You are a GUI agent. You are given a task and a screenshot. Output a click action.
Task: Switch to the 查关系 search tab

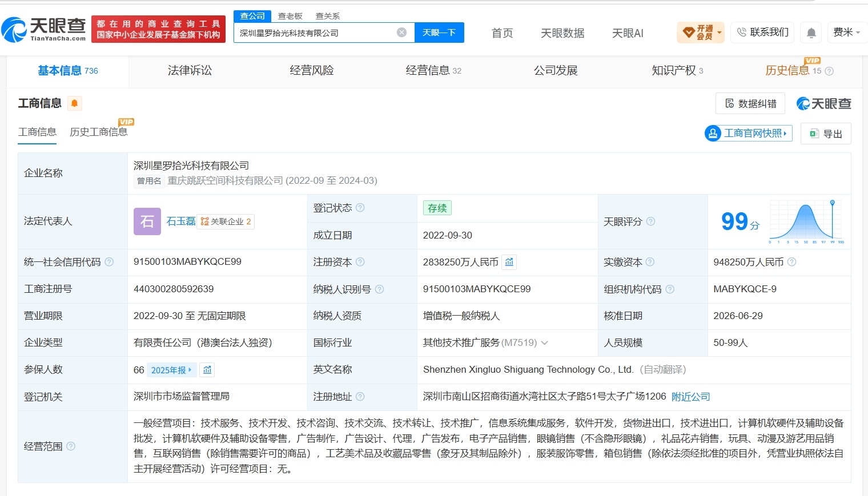point(328,16)
